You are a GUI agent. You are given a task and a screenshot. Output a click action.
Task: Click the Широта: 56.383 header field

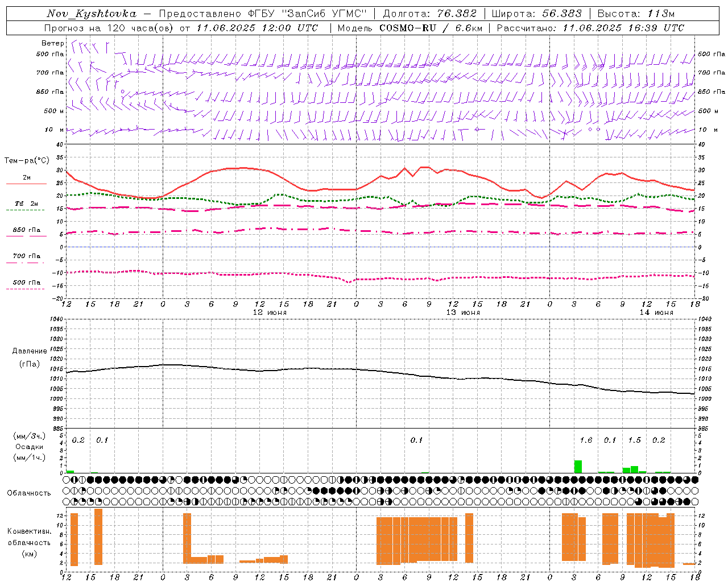point(537,14)
